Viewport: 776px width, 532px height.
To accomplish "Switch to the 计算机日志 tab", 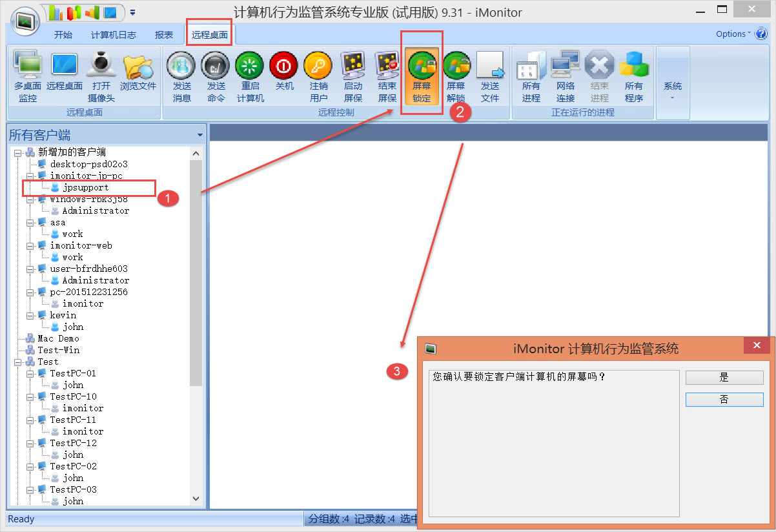I will [x=114, y=35].
